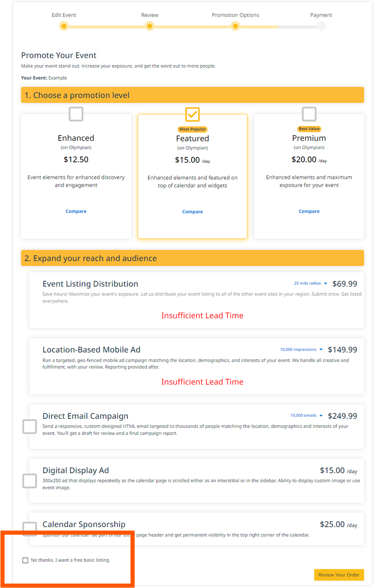The width and height of the screenshot is (374, 588).
Task: Click Compare under the Featured plan
Action: coord(193,212)
